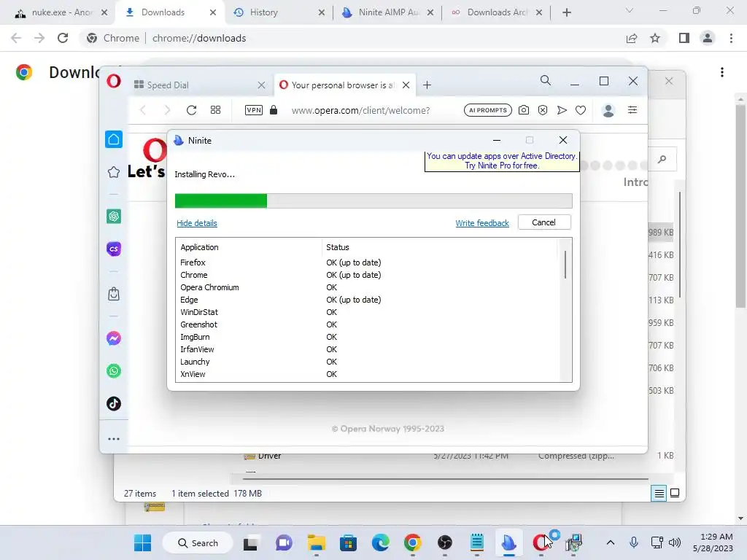Screen dimensions: 747x560
Task: Open ChatSonic in Opera sidebar
Action: (114, 249)
